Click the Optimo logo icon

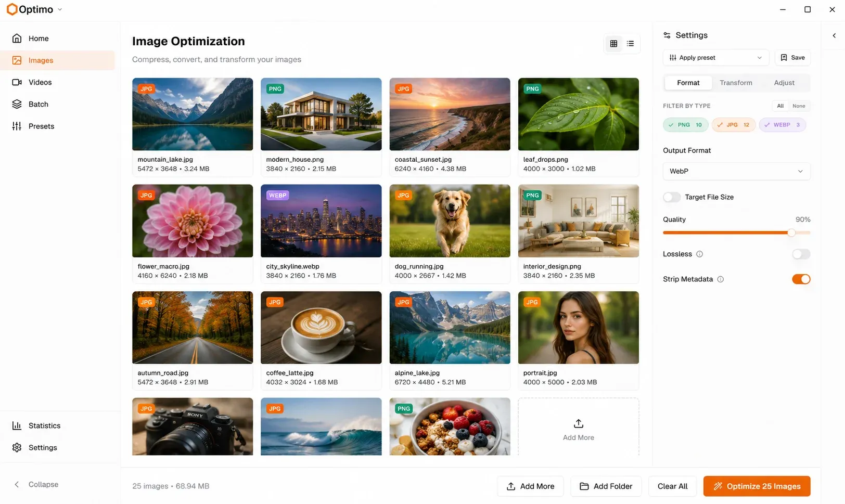tap(11, 9)
